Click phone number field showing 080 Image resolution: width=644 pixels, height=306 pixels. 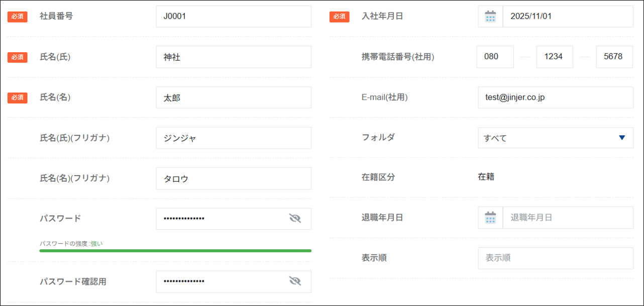click(x=495, y=57)
